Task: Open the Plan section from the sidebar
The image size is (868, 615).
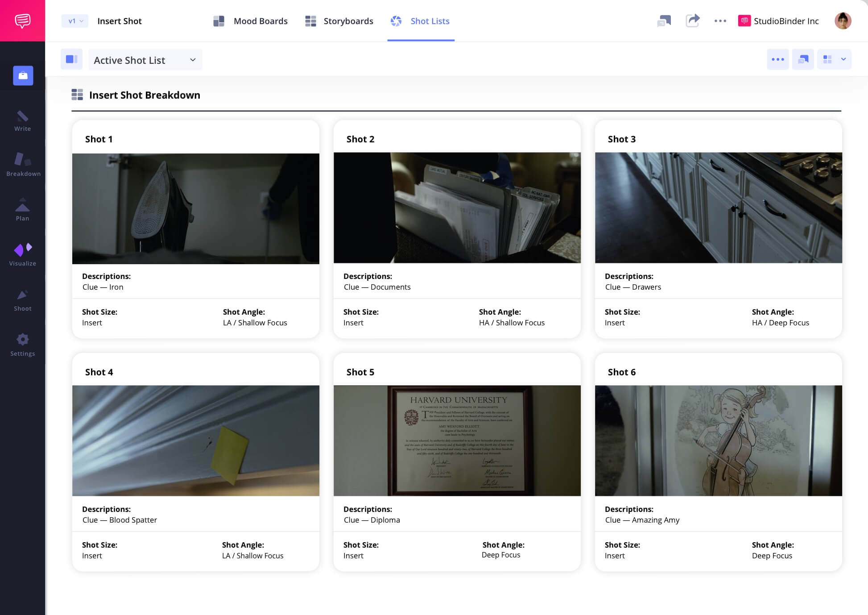Action: point(22,208)
